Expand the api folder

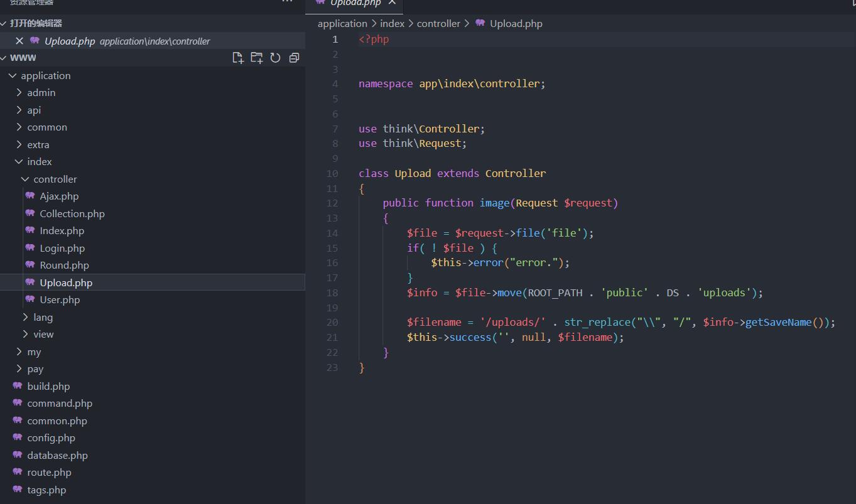(34, 110)
